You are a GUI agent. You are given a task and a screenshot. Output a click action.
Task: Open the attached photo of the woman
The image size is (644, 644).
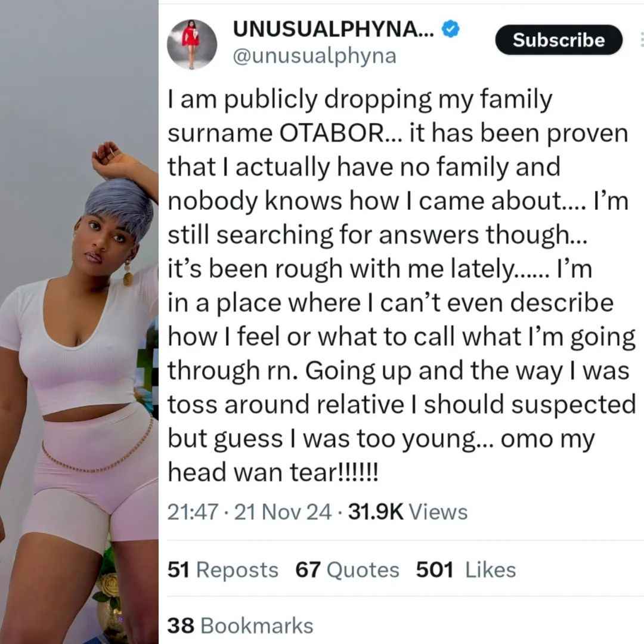(x=79, y=322)
